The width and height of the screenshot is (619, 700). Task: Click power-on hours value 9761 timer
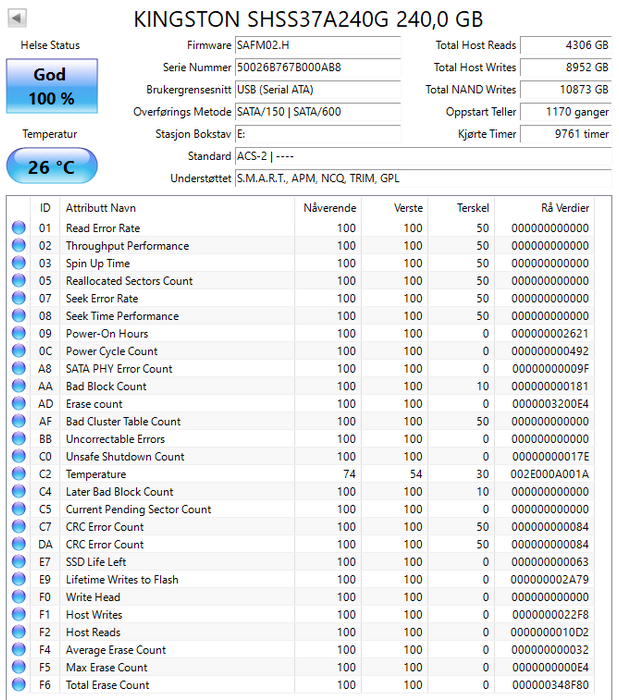pyautogui.click(x=566, y=134)
